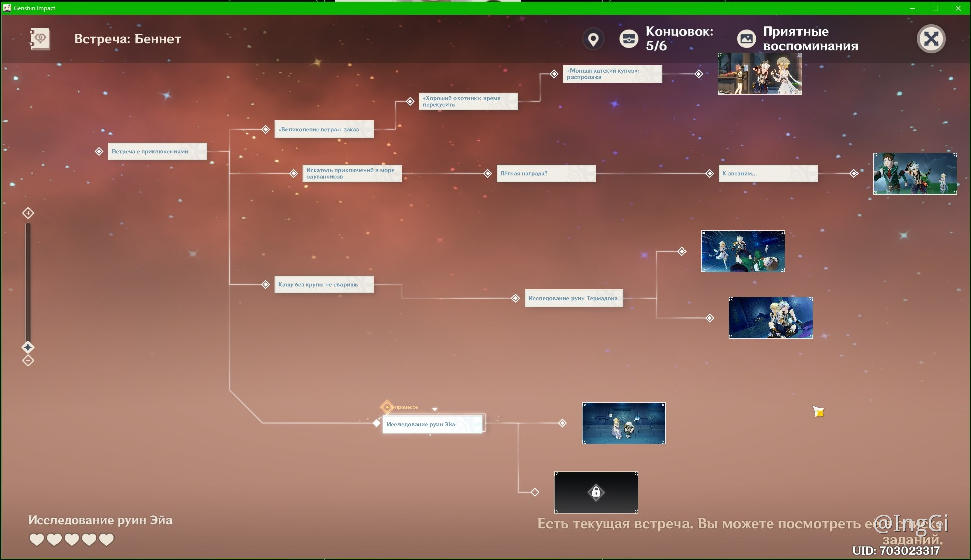Click the last heart icon
The height and width of the screenshot is (560, 971).
point(106,540)
